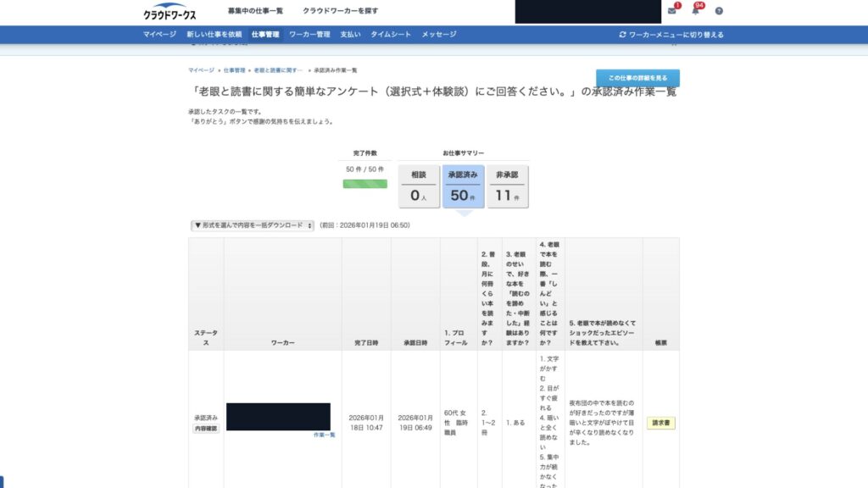Open メッセージ in the navigation bar

tap(439, 35)
